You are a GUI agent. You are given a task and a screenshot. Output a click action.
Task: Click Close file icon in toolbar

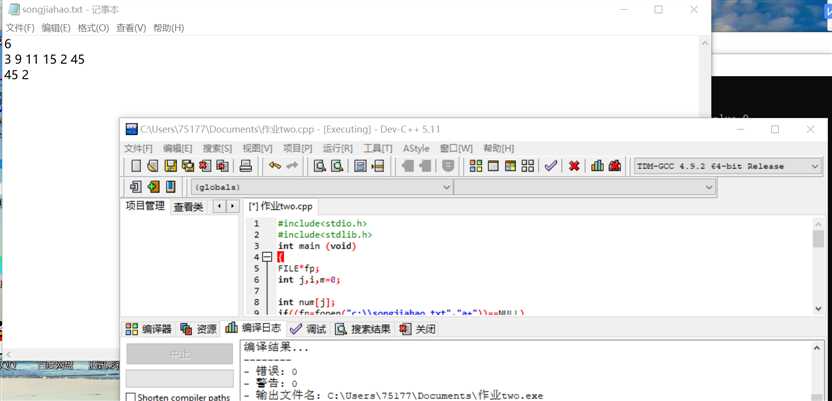click(205, 166)
